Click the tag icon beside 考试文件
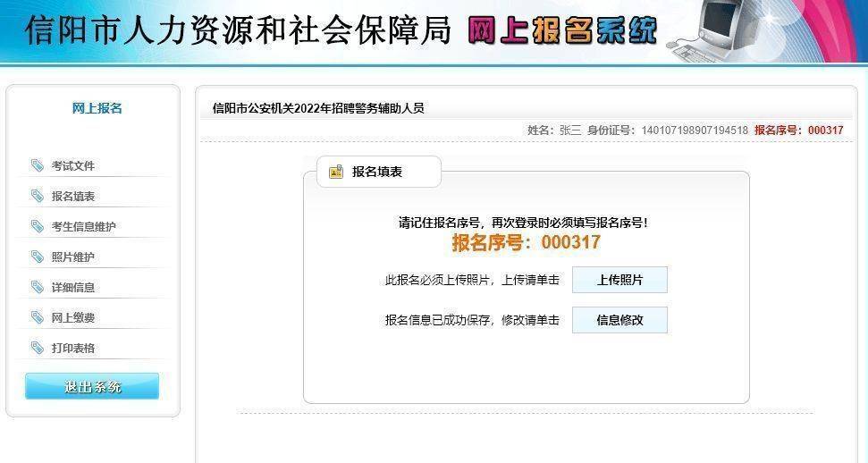 37,165
